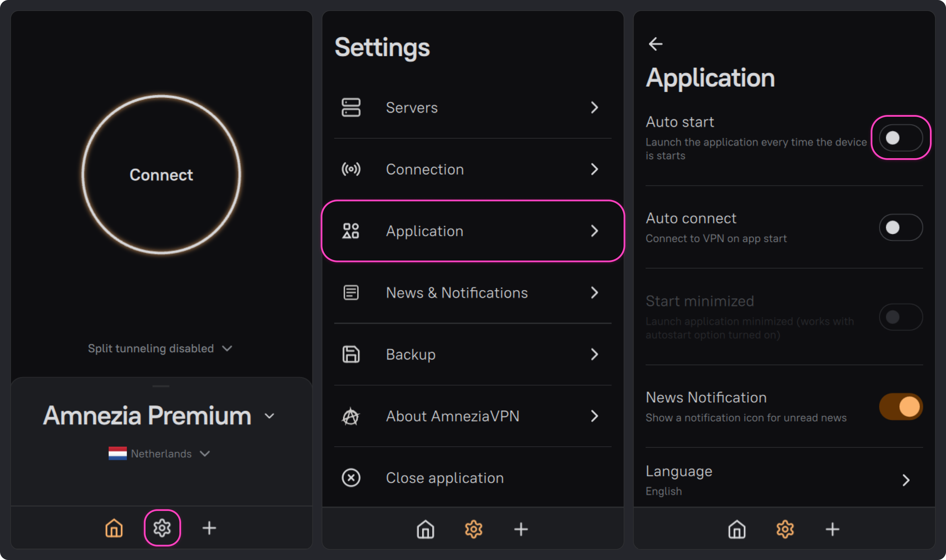Open settings gear icon in the Connect panel
Screen dimensions: 946x560
[x=162, y=528]
